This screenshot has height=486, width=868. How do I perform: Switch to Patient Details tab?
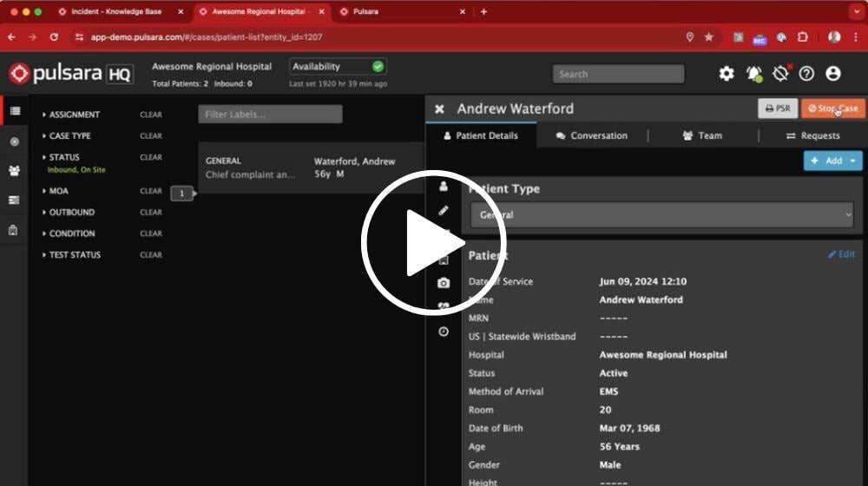click(x=481, y=135)
